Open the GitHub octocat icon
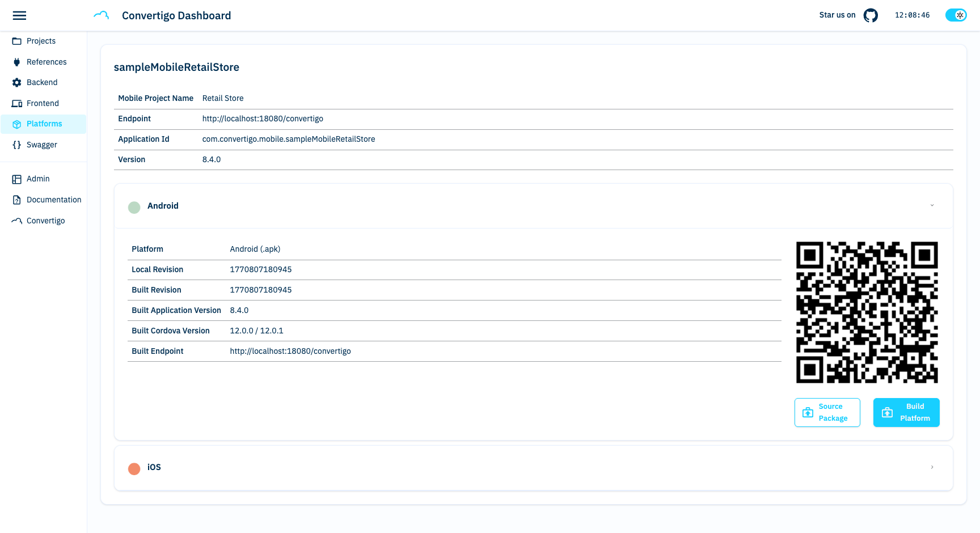Viewport: 980px width, 533px height. pos(871,15)
